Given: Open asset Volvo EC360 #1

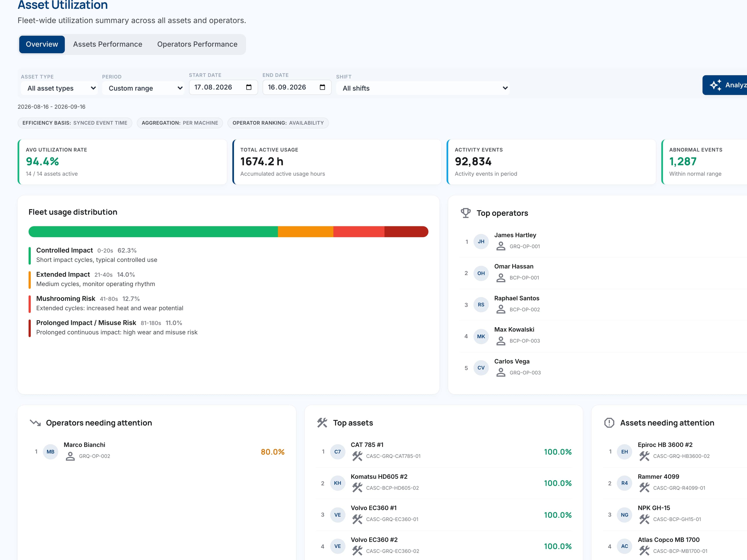Looking at the screenshot, I should 444,515.
